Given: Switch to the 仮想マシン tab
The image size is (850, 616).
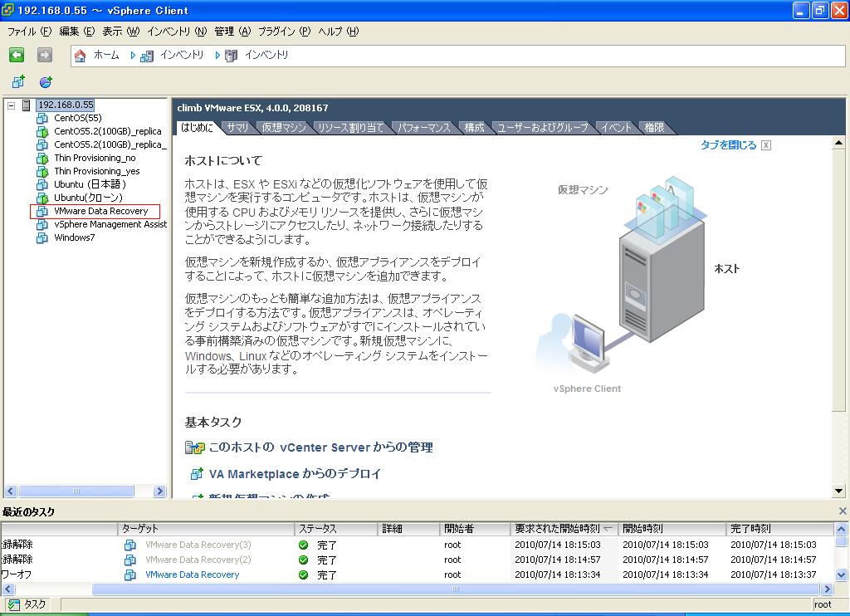Looking at the screenshot, I should pyautogui.click(x=284, y=127).
